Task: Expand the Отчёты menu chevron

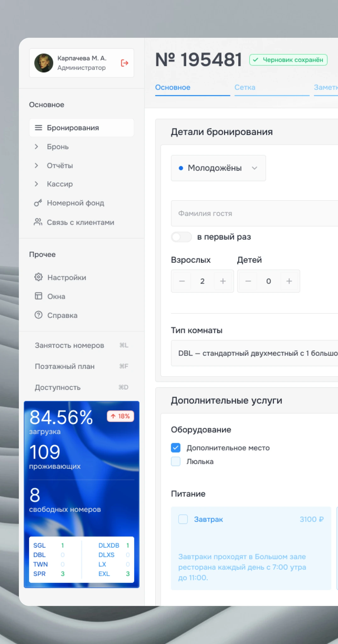Action: pos(37,166)
